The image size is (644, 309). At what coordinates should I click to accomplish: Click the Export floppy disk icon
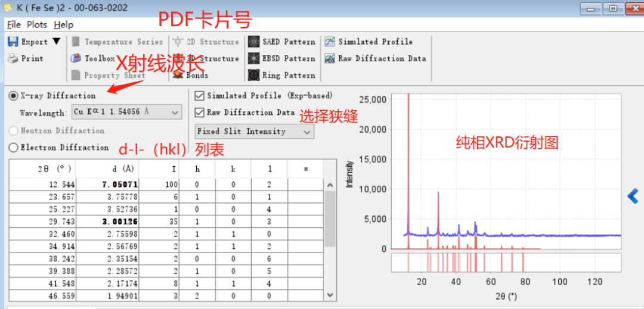[x=13, y=42]
